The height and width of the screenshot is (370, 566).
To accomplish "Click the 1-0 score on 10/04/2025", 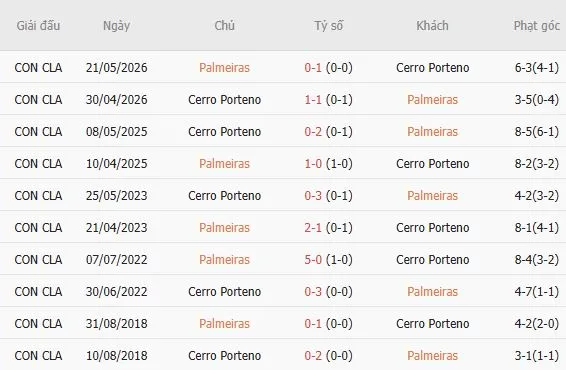I will (313, 164).
